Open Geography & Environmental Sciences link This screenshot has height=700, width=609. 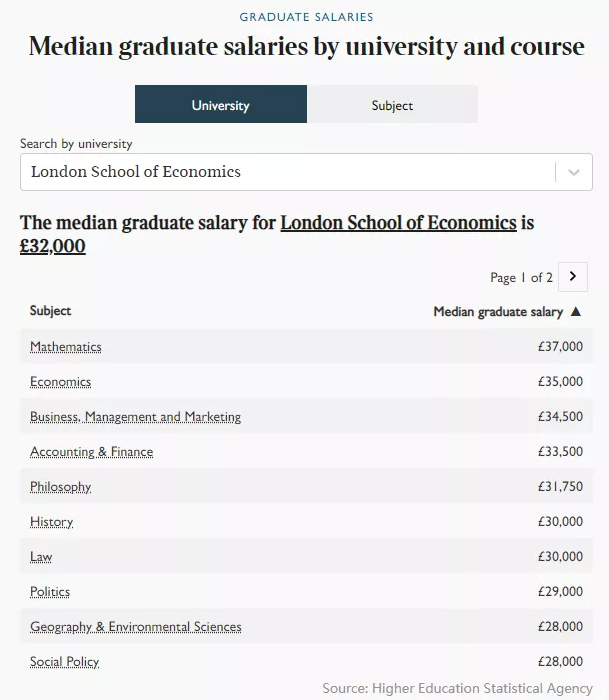(135, 627)
